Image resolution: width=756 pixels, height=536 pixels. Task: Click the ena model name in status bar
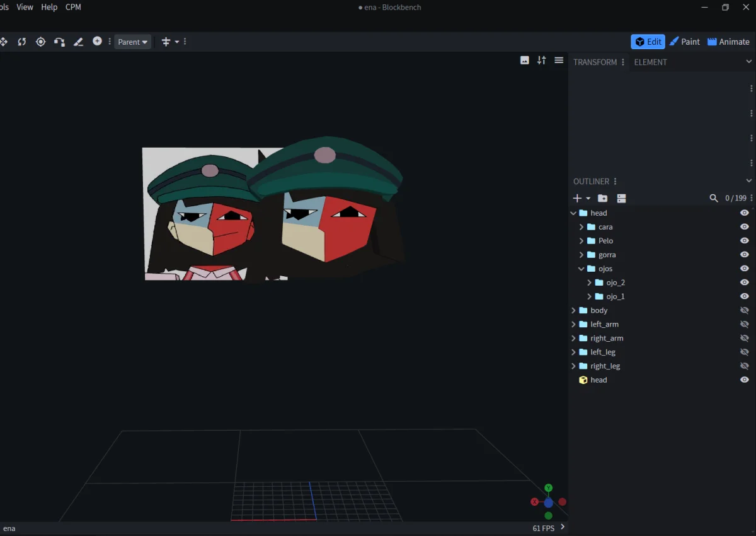[9, 528]
